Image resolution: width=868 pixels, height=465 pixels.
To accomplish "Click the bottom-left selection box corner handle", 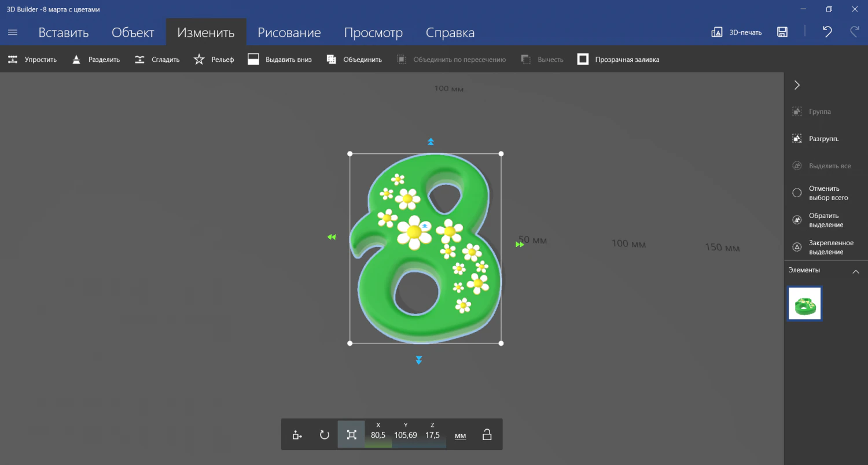I will [350, 344].
